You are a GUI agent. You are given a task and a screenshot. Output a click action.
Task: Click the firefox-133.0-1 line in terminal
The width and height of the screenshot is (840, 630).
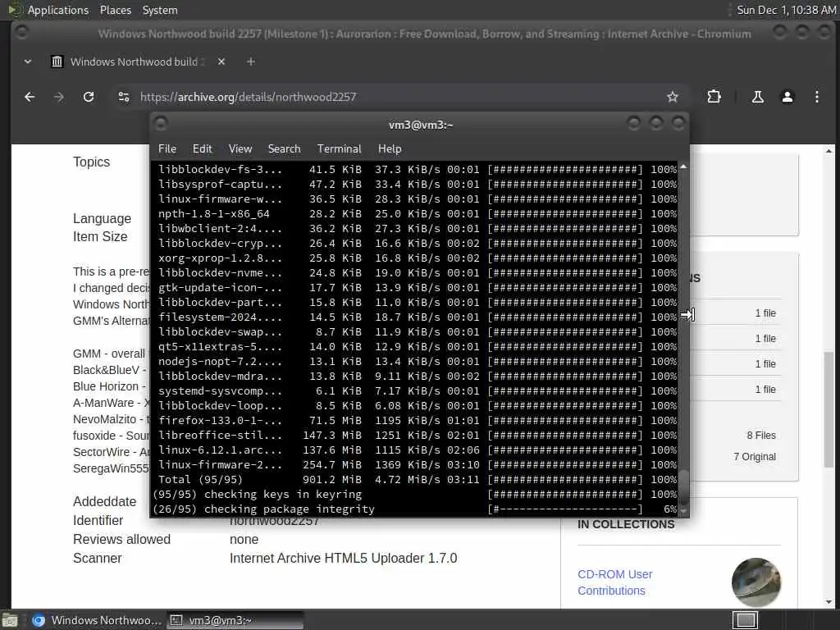418,421
